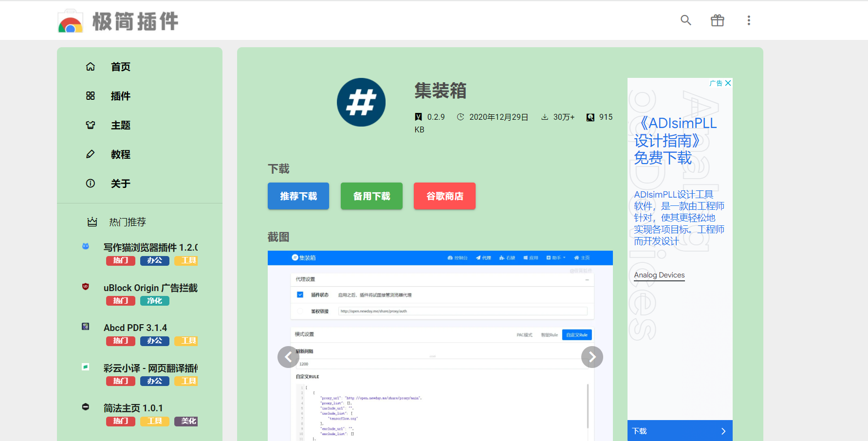The height and width of the screenshot is (441, 868).
Task: Click the file size icon by 915
Action: click(x=591, y=117)
